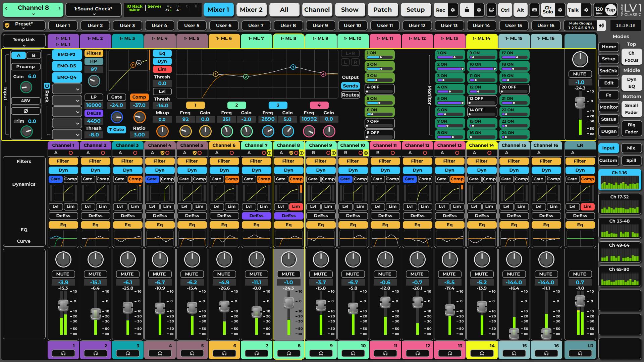This screenshot has width=644, height=362.
Task: Open the on-screen keyboard icon
Action: coord(535,10)
